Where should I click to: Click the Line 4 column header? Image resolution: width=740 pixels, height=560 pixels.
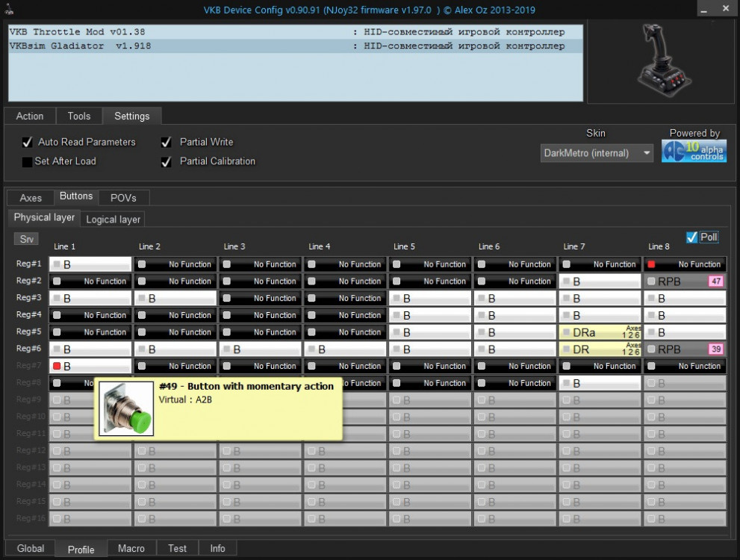point(319,246)
